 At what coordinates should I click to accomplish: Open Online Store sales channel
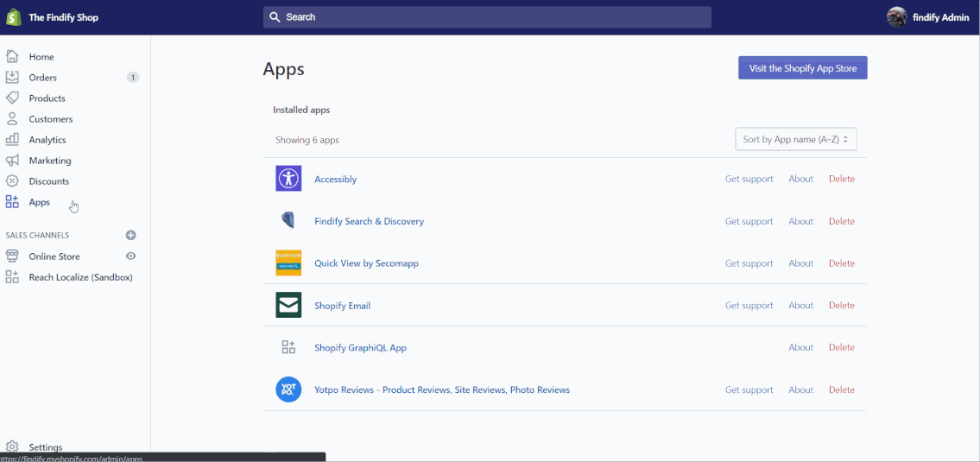click(54, 256)
